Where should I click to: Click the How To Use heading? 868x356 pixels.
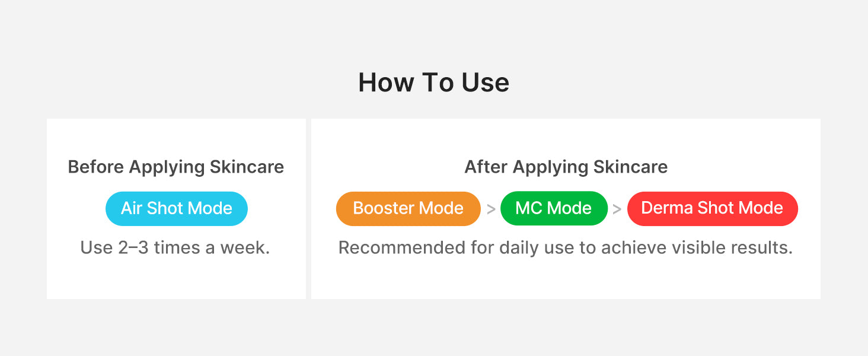click(x=434, y=82)
